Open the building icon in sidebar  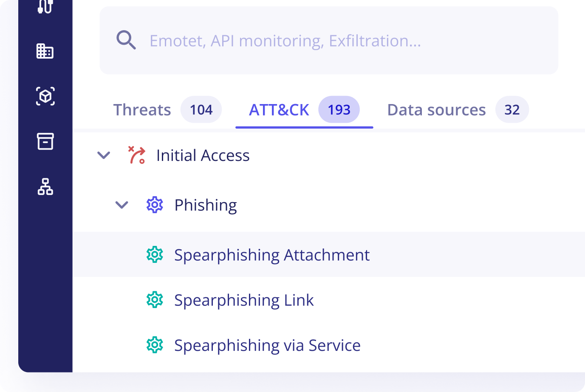pos(45,51)
